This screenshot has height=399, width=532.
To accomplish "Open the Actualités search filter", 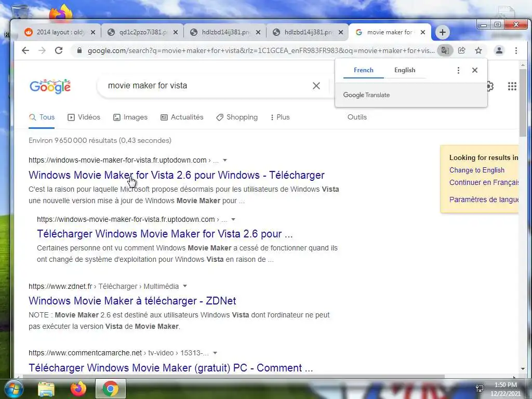I will pos(182,117).
